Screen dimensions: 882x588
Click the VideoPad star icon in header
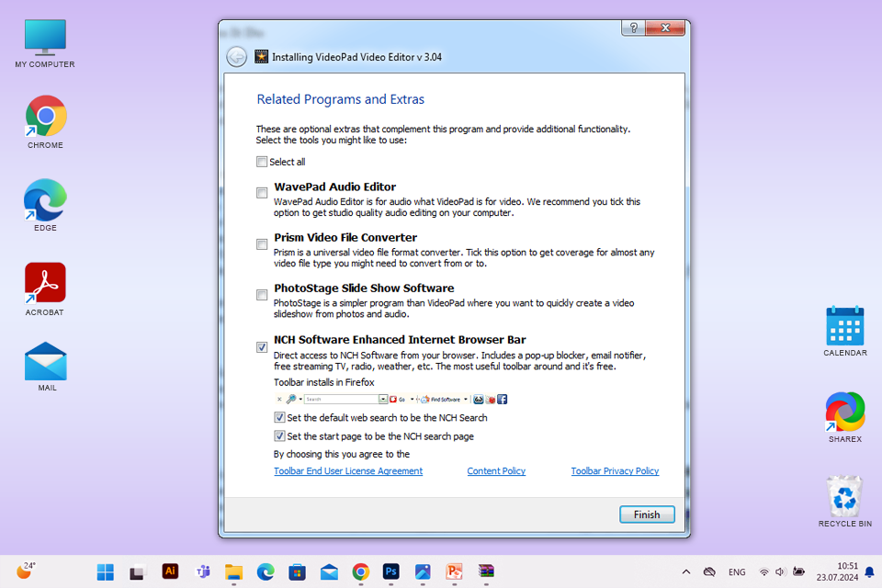261,57
